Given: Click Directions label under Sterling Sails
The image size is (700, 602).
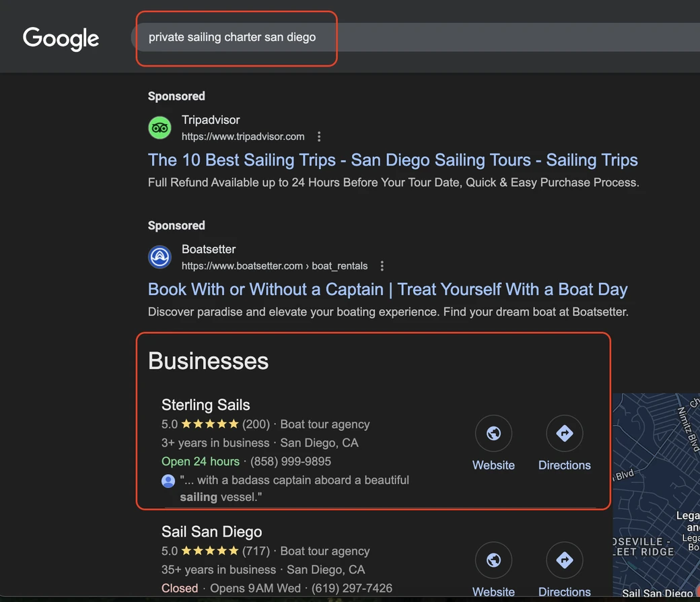Looking at the screenshot, I should pos(564,465).
